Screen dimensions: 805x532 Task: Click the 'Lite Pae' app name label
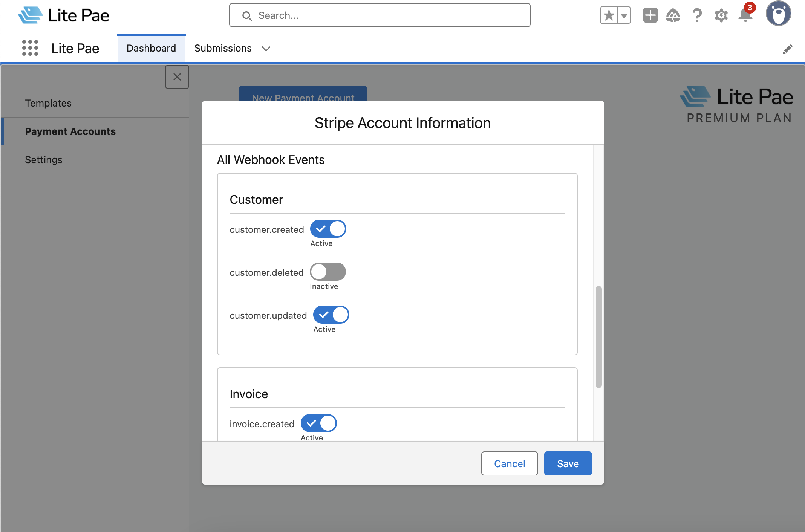pyautogui.click(x=75, y=48)
